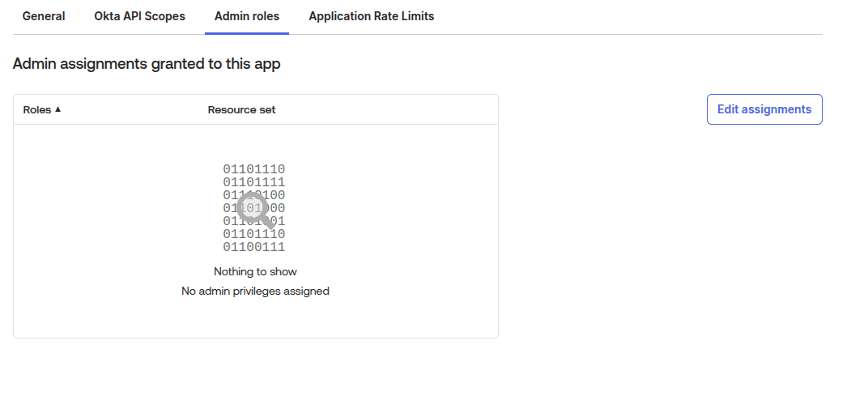Click the "Nothing to show" message
Screen dimensions: 868x396
[255, 271]
